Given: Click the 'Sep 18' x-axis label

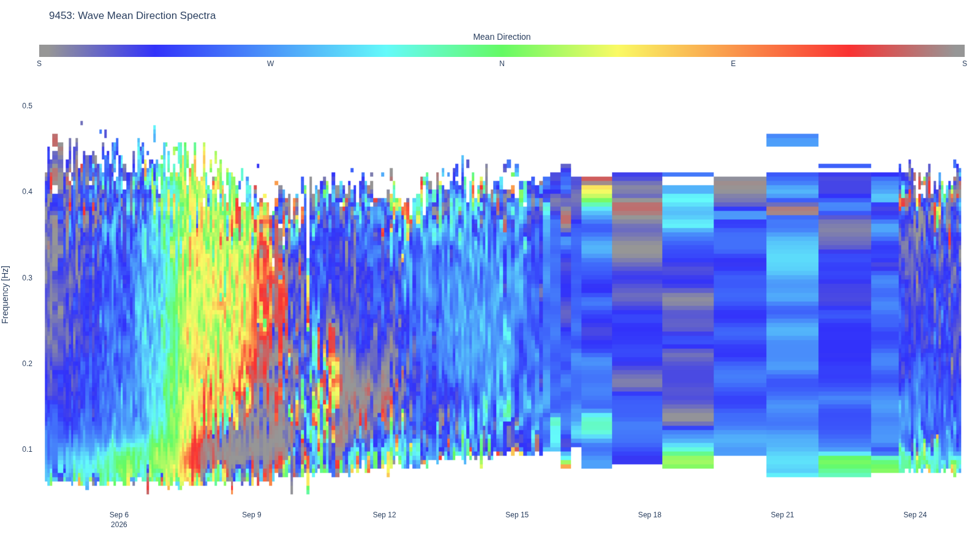Looking at the screenshot, I should click(650, 515).
